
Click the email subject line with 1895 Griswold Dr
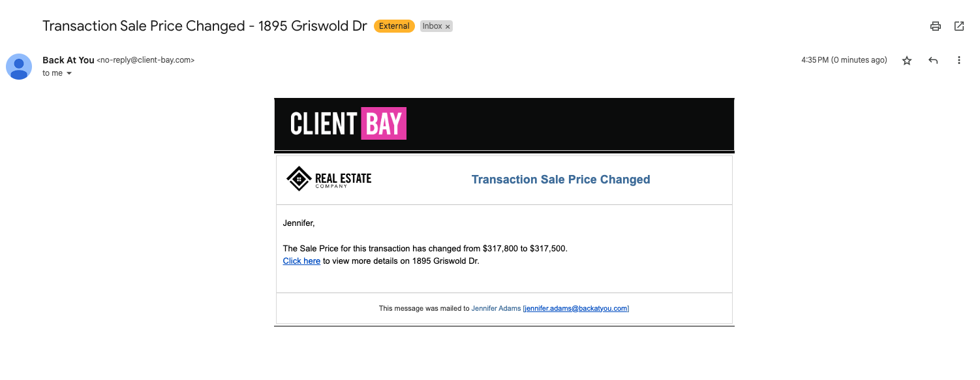point(205,26)
